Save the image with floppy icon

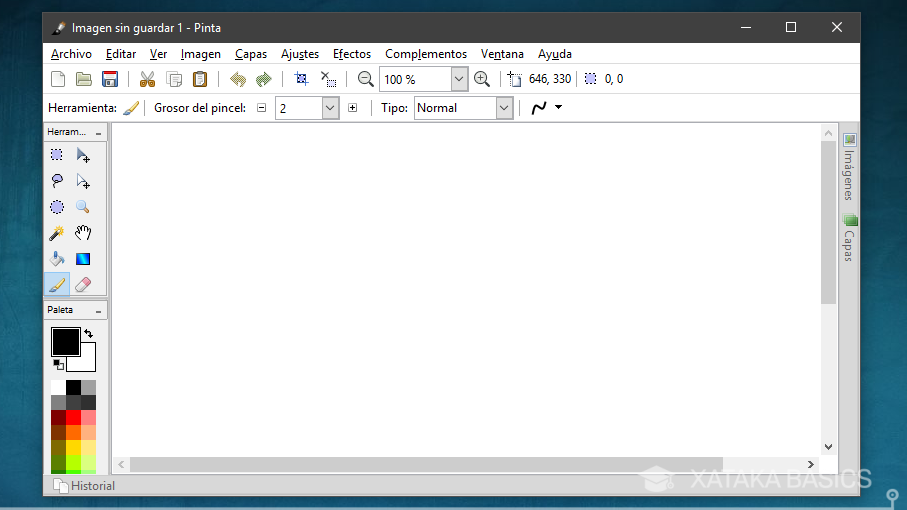tap(110, 79)
